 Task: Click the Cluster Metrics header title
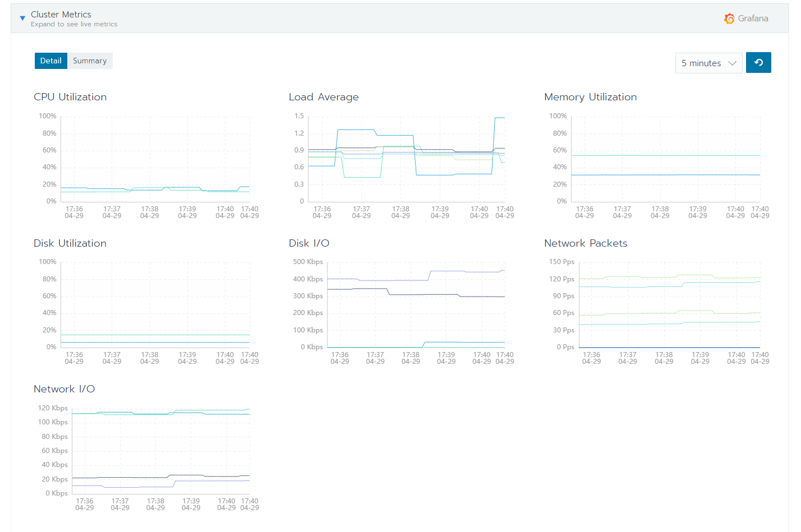pyautogui.click(x=61, y=14)
